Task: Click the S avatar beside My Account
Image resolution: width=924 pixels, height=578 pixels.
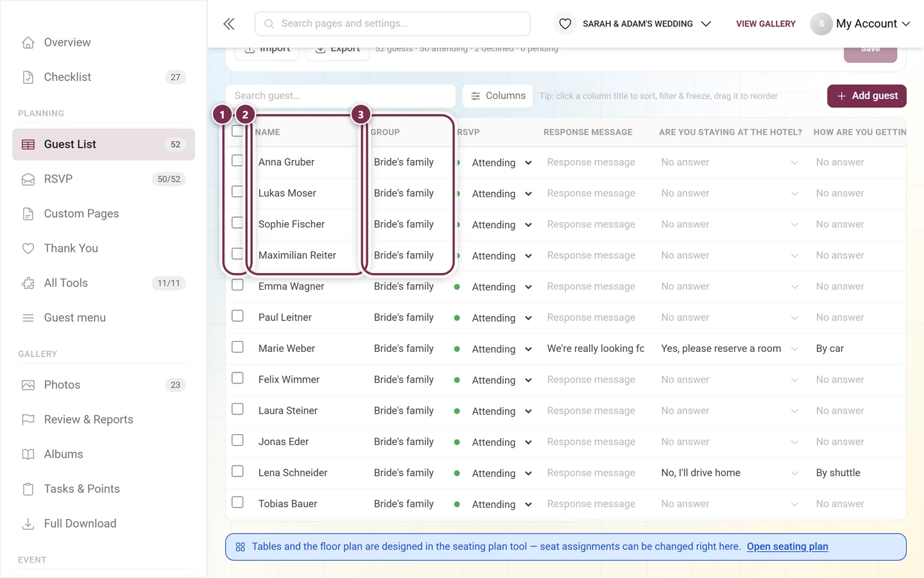Action: pyautogui.click(x=821, y=24)
